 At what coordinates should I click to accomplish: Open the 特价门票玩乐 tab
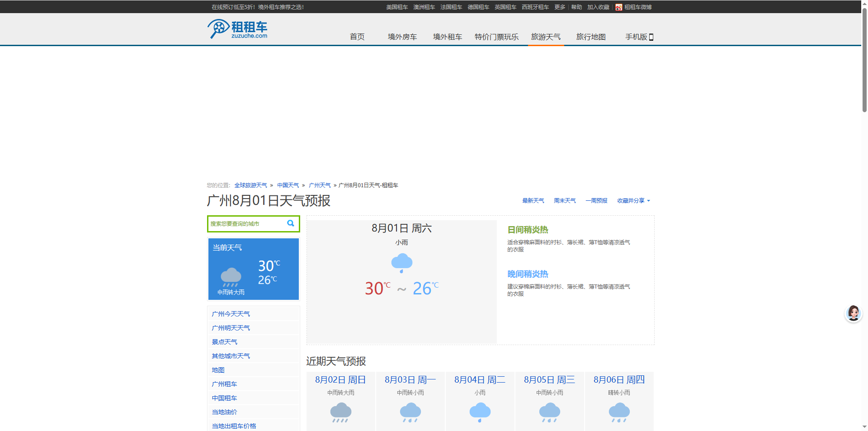coord(496,37)
